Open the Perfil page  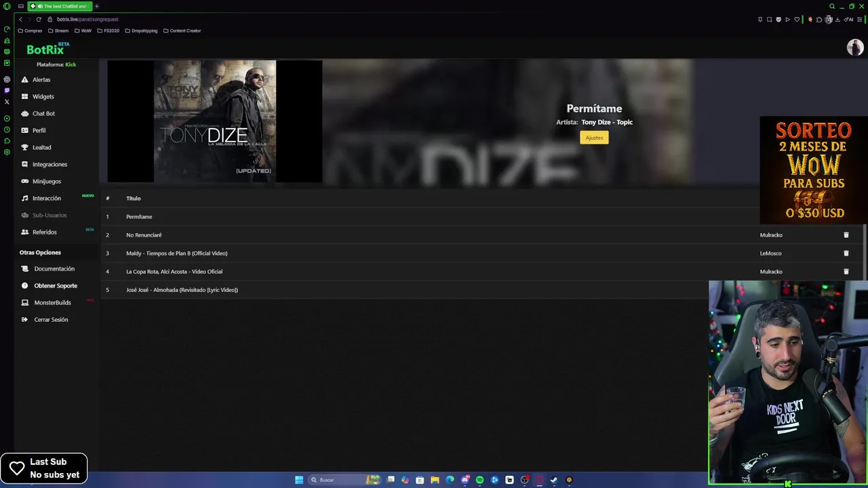[x=39, y=131]
